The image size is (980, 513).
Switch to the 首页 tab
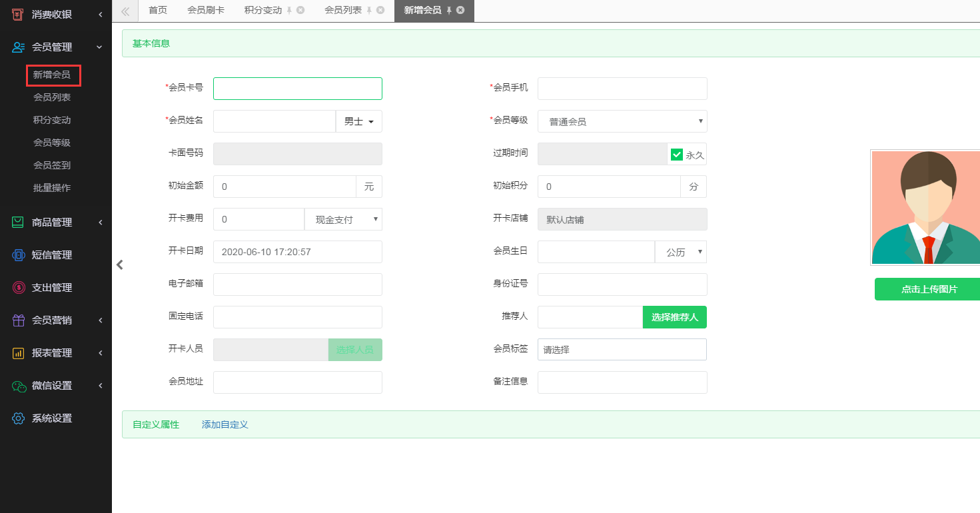tap(158, 10)
